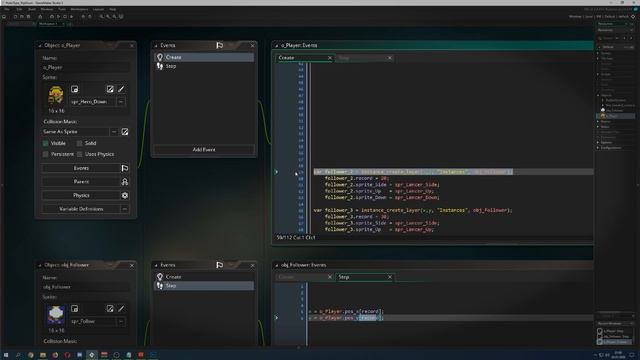Viewport: 640px width, 360px height.
Task: Click the obj_Follower sprite thumbnail
Action: click(x=56, y=315)
